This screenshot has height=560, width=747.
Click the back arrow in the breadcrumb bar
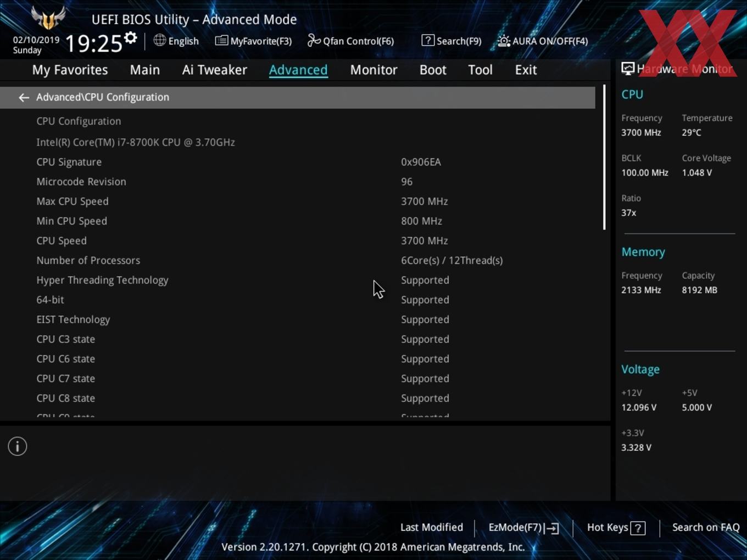(x=24, y=98)
